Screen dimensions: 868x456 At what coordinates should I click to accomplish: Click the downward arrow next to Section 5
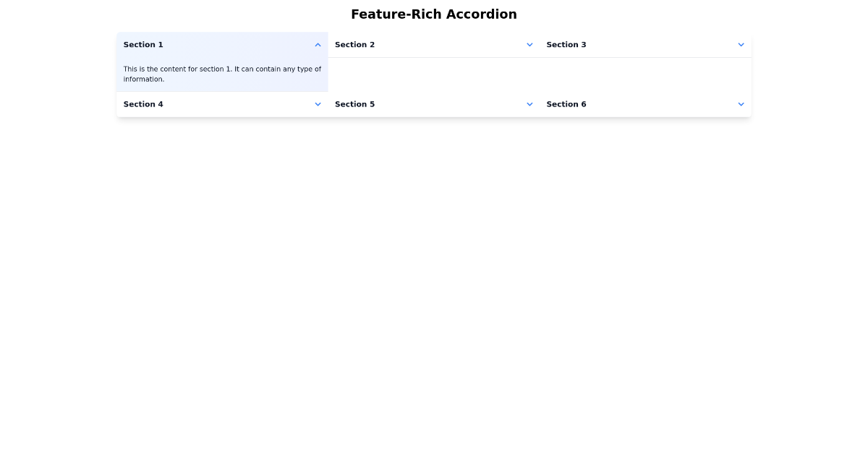point(529,104)
